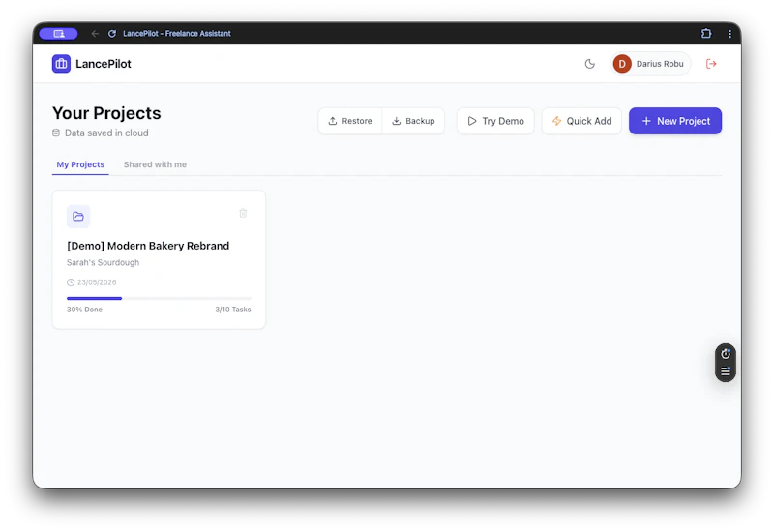Image resolution: width=774 pixels, height=532 pixels.
Task: Click the LancePilot briefcase logo icon
Action: click(x=61, y=64)
